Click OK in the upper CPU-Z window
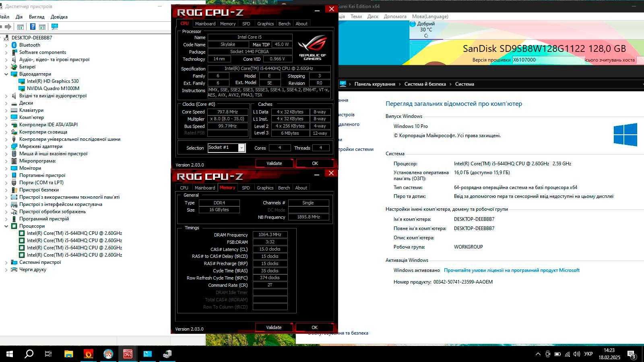This screenshot has width=644, height=362. click(315, 163)
